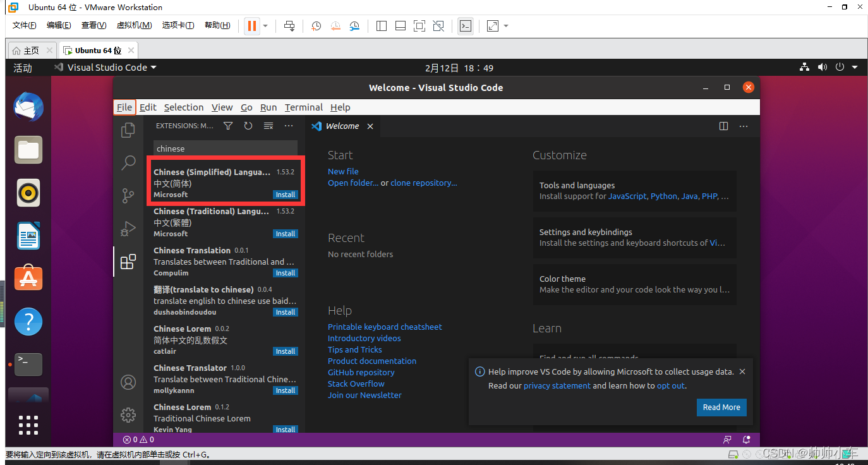Open the Run and Debug view
Image resolution: width=868 pixels, height=465 pixels.
[x=128, y=229]
